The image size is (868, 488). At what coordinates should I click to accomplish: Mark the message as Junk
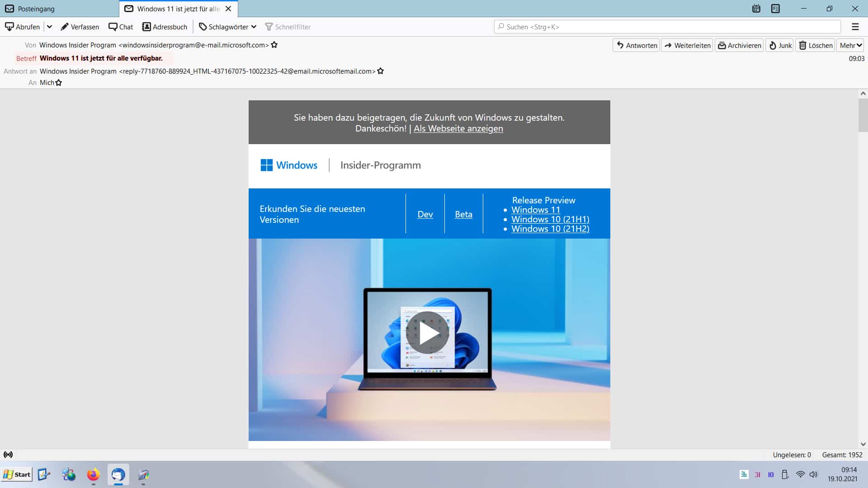(780, 45)
